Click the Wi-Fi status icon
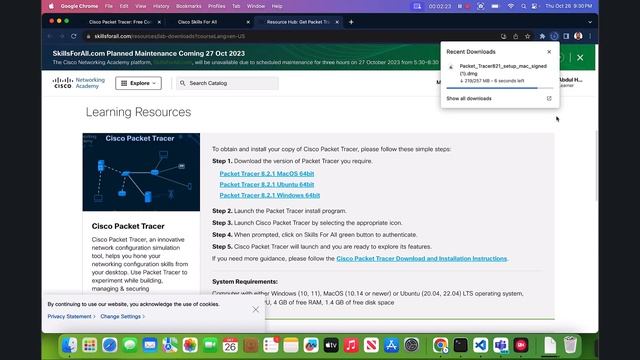Image resolution: width=640 pixels, height=360 pixels. click(x=511, y=6)
